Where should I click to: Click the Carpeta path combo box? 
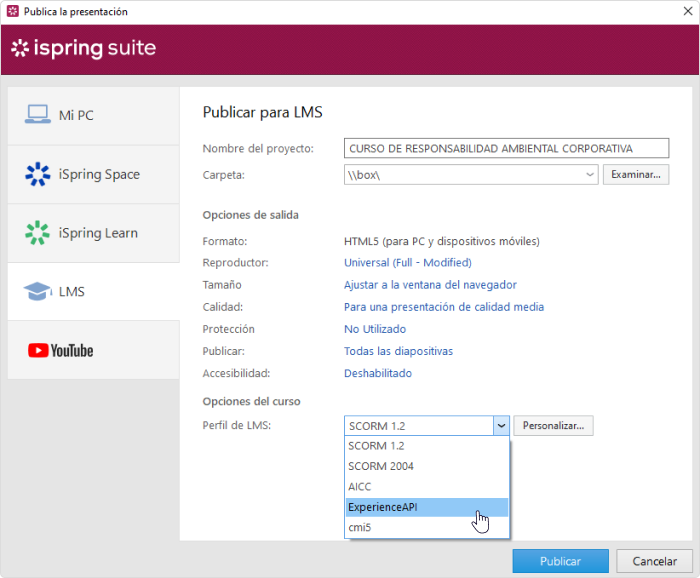[471, 175]
